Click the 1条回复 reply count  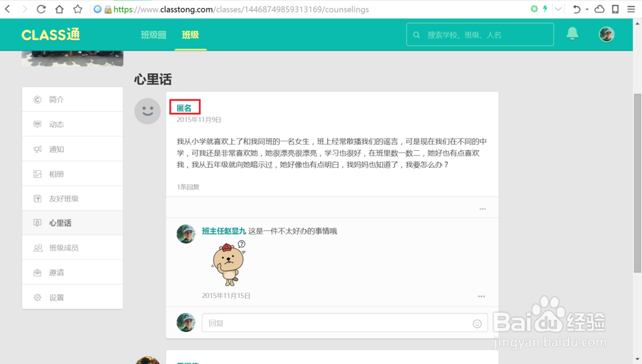pos(188,187)
